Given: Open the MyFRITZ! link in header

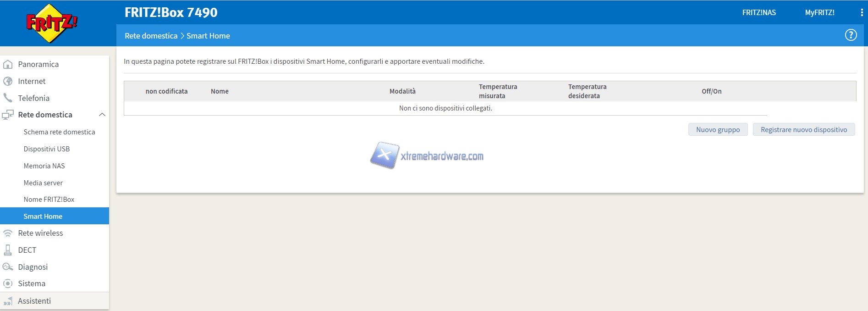Looking at the screenshot, I should tap(819, 13).
